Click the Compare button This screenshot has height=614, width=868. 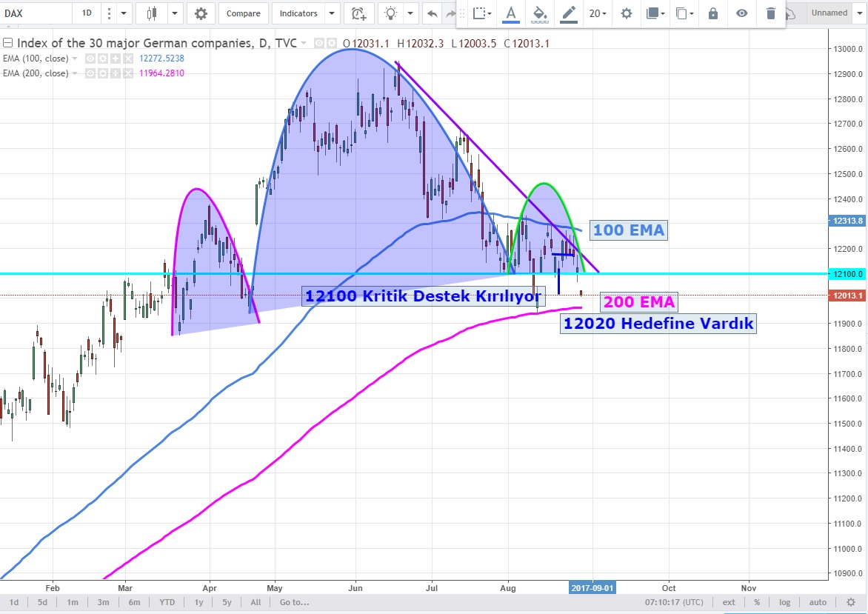click(x=243, y=13)
